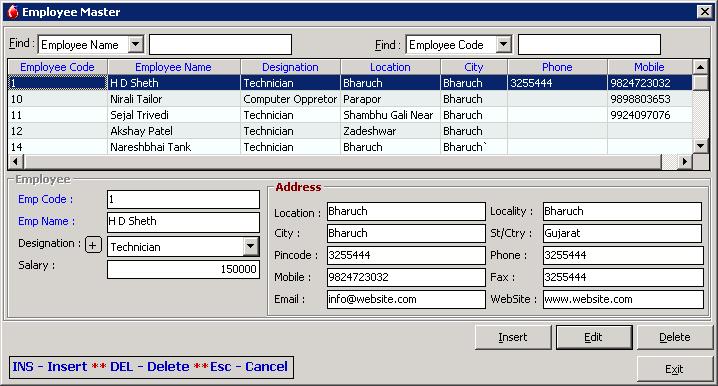The image size is (718, 386).
Task: Click the Designation column header
Action: [x=290, y=67]
